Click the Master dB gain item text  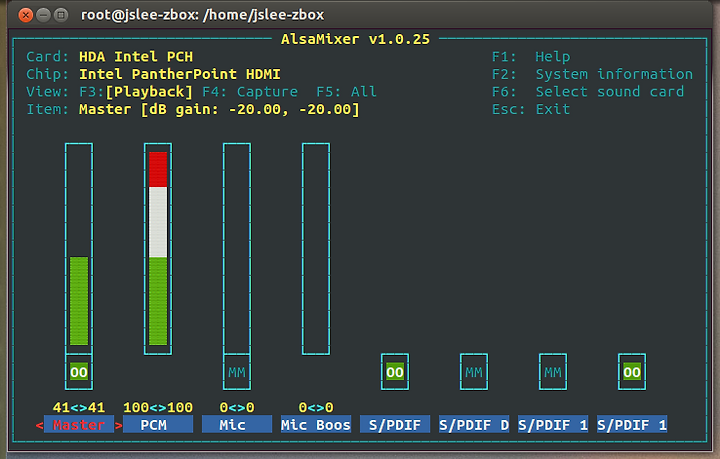pos(219,109)
